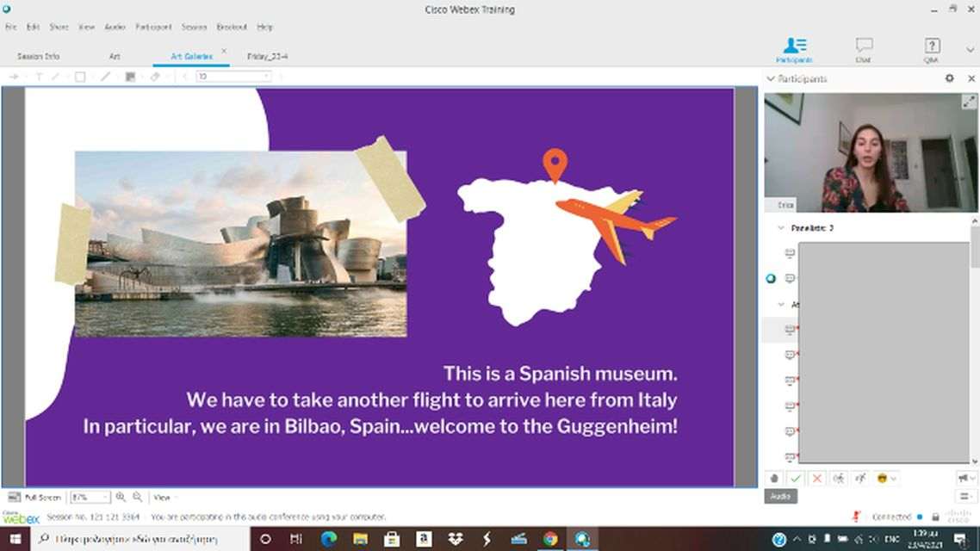The height and width of the screenshot is (551, 980).
Task: Expand the panel options chevron beside Q&A
Action: coord(970,49)
